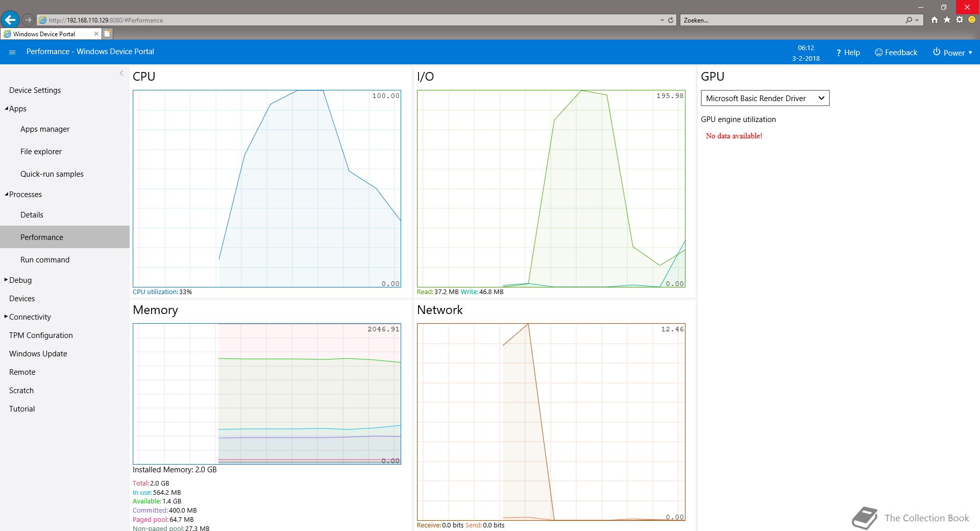Screen dimensions: 980x531
Task: Click the Zoeken search field
Action: coord(791,20)
